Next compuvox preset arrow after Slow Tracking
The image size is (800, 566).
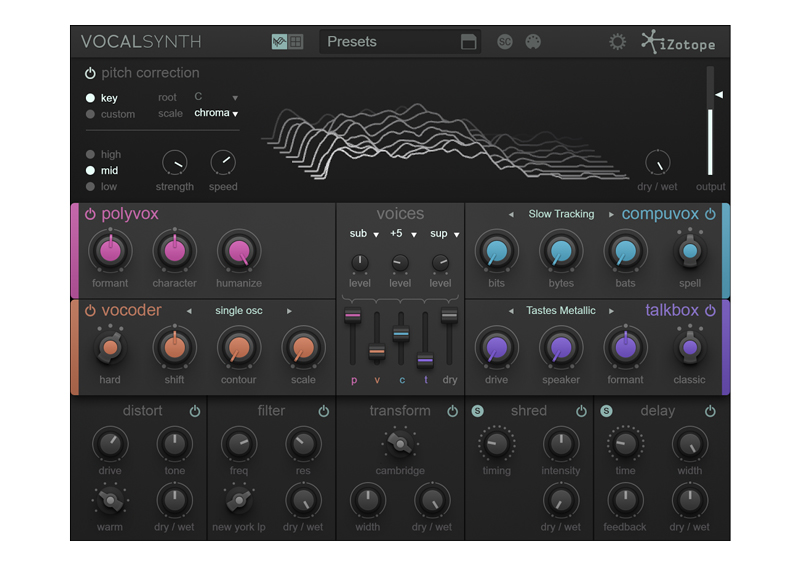(x=611, y=214)
